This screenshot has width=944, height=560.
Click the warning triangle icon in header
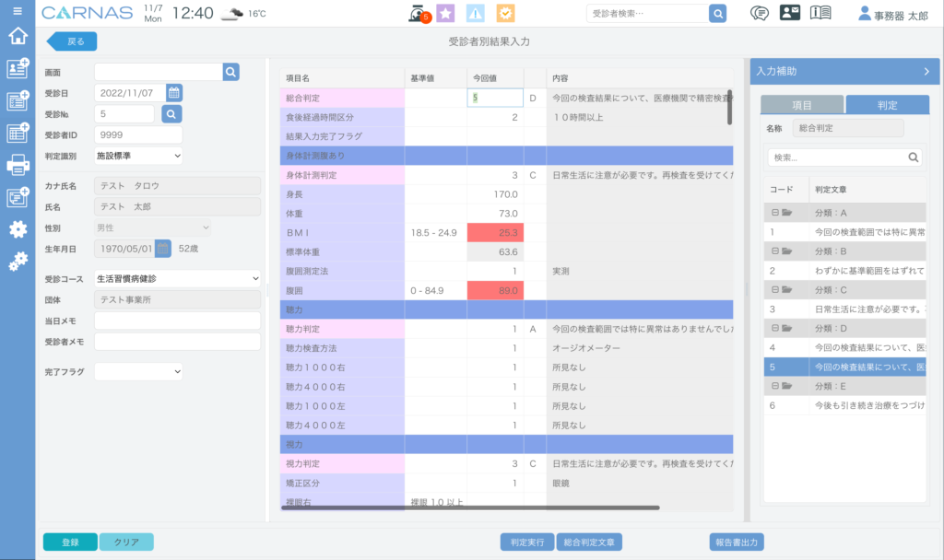coord(475,13)
